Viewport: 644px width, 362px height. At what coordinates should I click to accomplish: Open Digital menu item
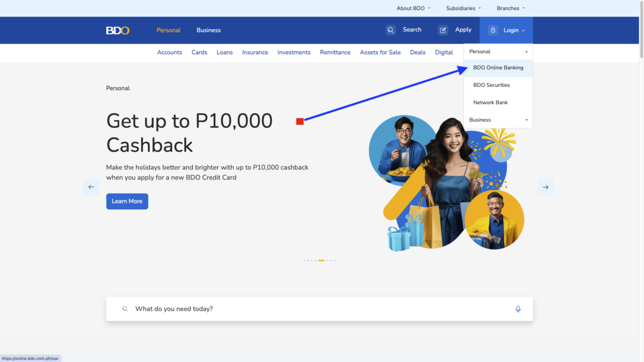pyautogui.click(x=444, y=52)
